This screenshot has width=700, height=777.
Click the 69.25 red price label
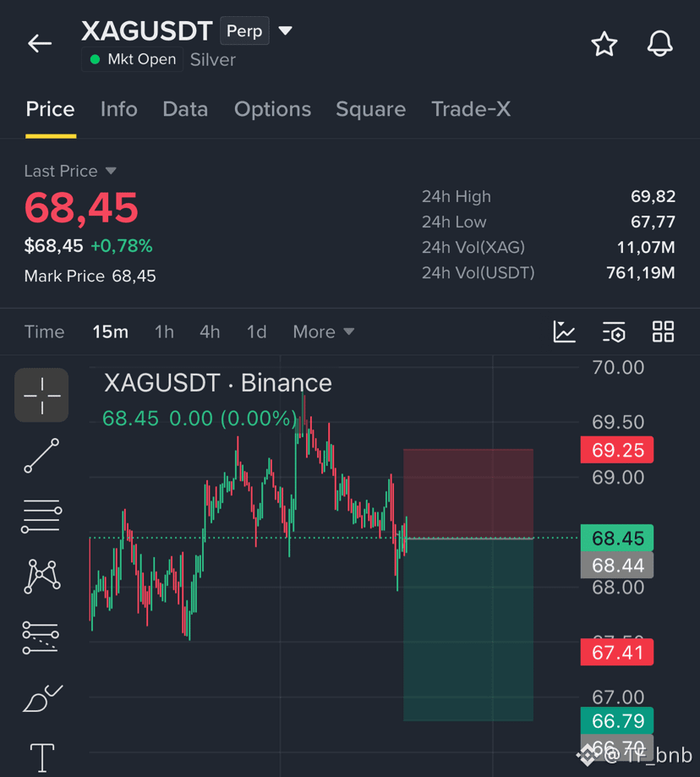coord(617,450)
